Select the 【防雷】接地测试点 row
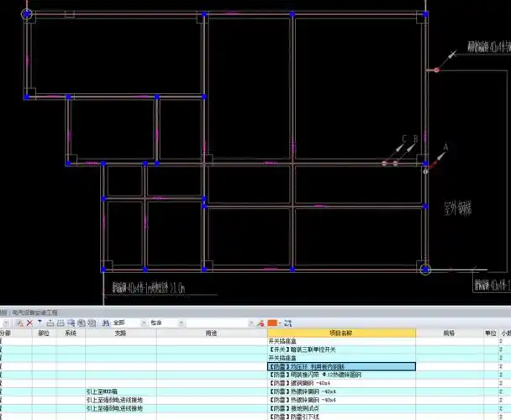The image size is (511, 420). [341, 408]
